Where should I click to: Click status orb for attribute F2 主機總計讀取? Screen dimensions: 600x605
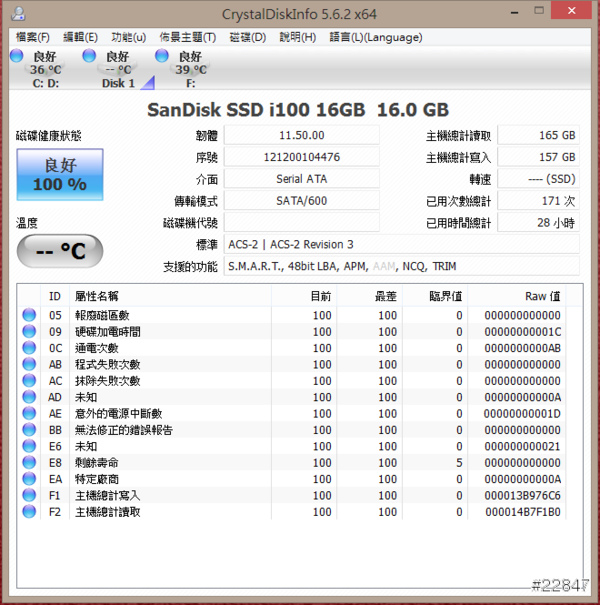29,512
